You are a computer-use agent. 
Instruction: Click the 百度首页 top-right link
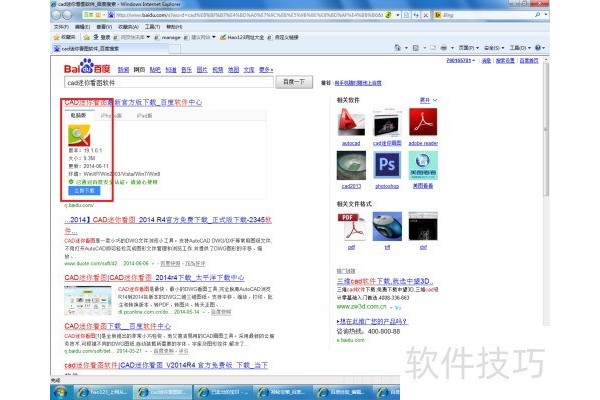click(529, 60)
